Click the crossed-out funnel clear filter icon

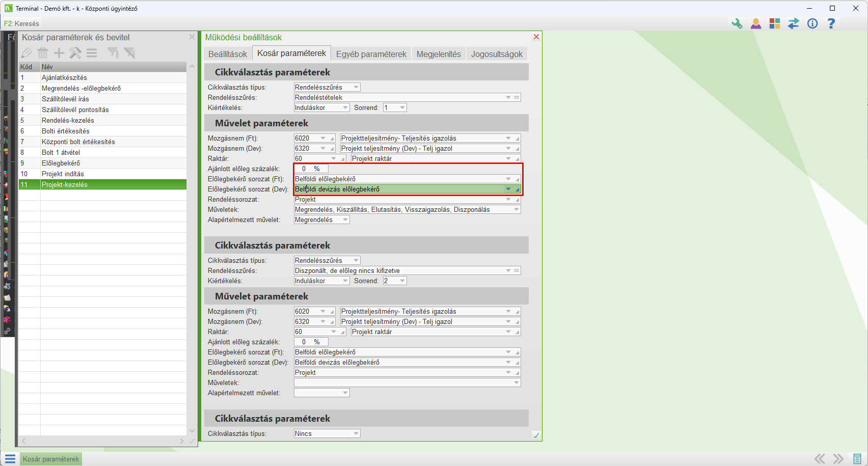129,53
